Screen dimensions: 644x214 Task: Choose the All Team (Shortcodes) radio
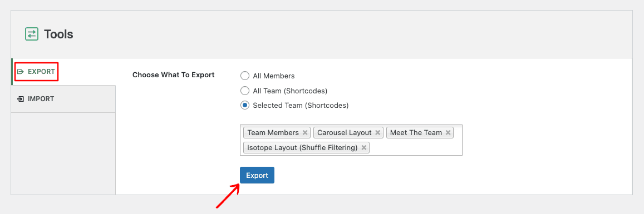(245, 91)
